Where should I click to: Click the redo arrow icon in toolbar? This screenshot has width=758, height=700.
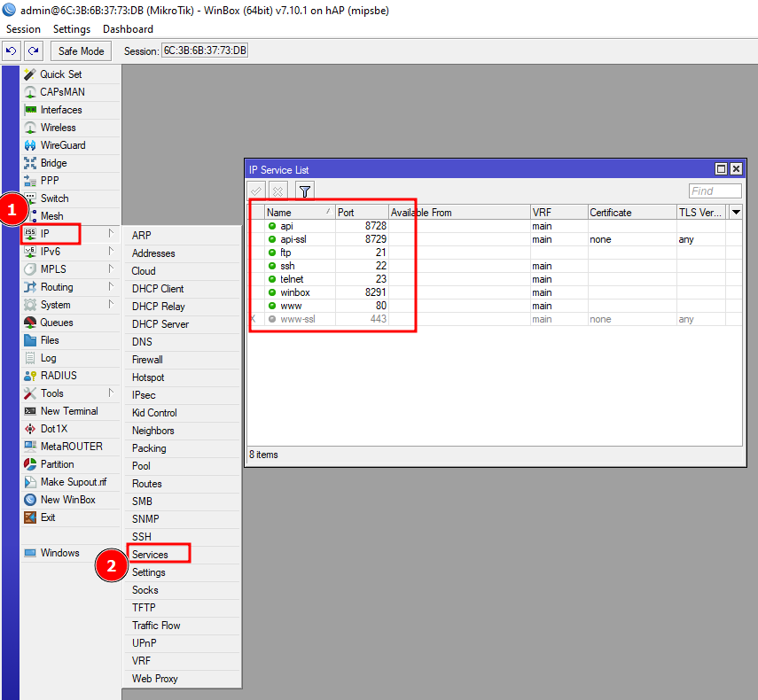tap(34, 51)
